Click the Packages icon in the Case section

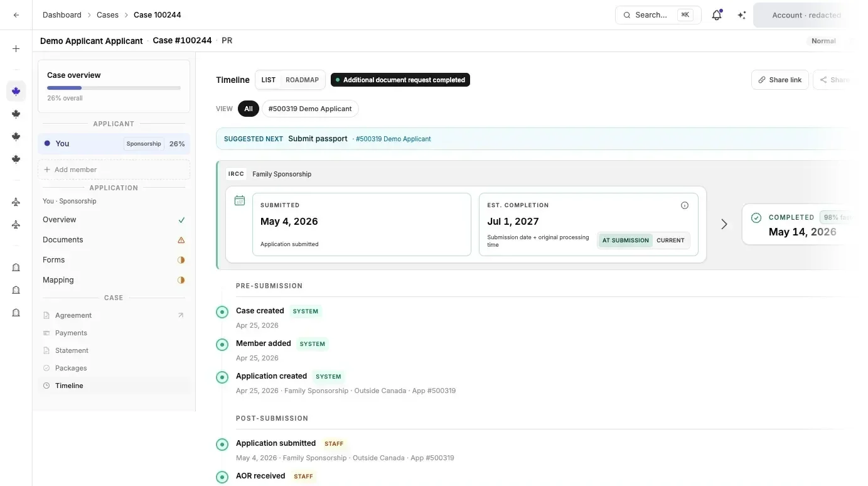tap(46, 368)
